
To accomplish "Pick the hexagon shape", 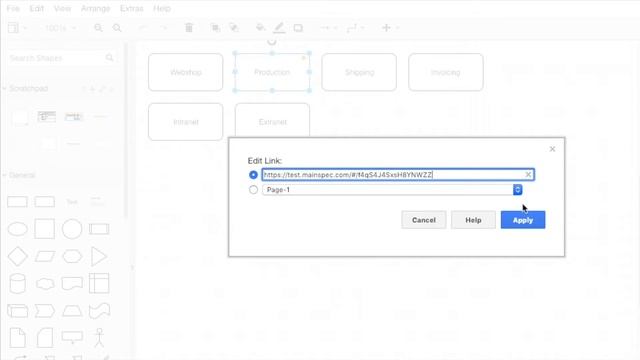I will click(72, 256).
